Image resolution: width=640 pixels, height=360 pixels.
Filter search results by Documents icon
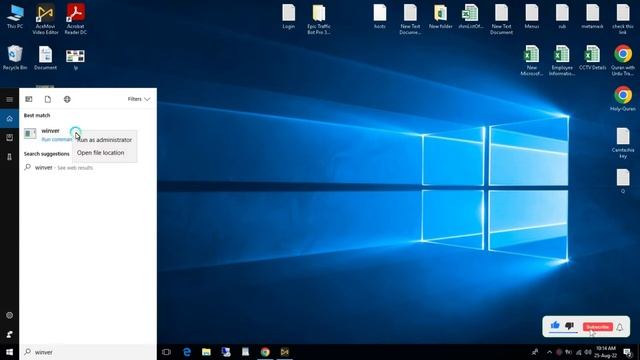click(48, 99)
